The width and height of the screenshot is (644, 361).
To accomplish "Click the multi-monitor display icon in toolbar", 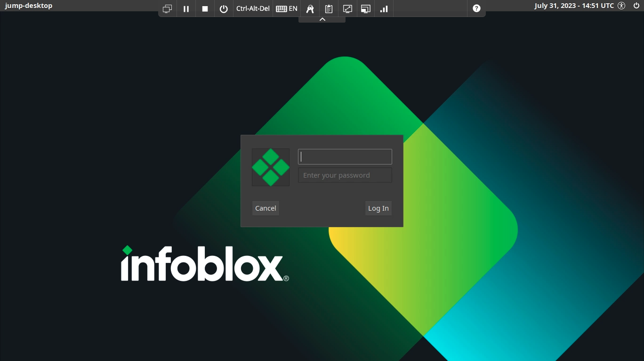I will pos(167,8).
